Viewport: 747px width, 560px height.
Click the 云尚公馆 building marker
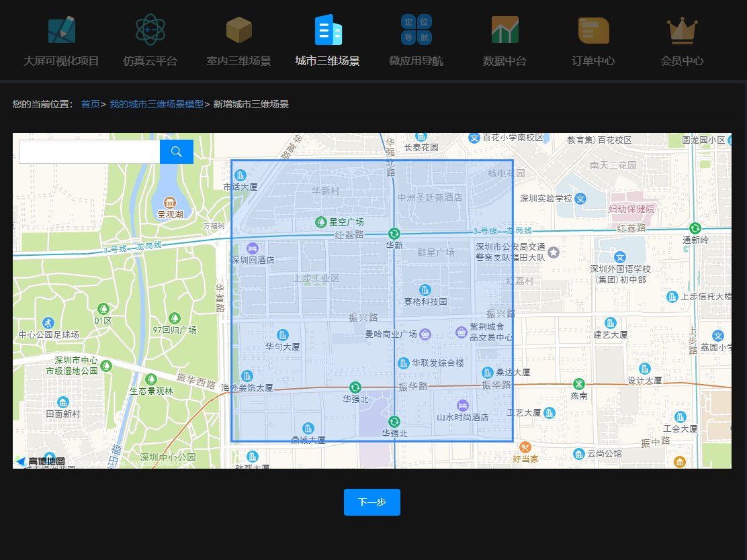(579, 454)
